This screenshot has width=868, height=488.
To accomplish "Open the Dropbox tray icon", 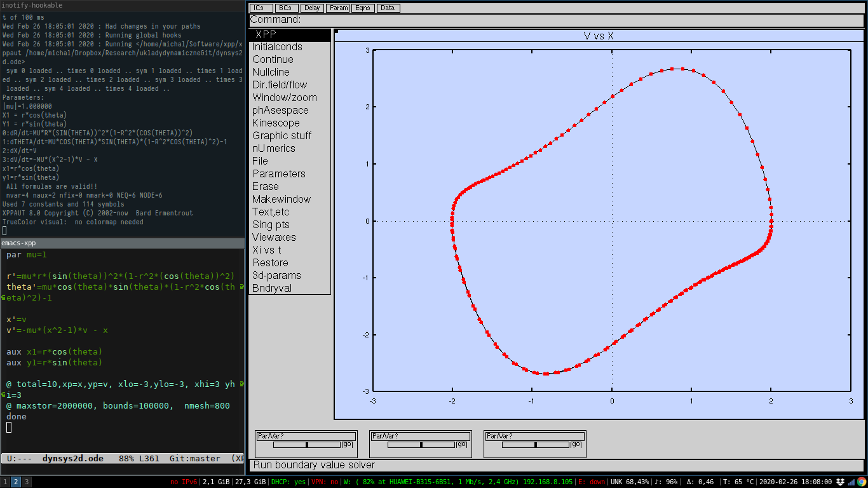I will tap(841, 482).
